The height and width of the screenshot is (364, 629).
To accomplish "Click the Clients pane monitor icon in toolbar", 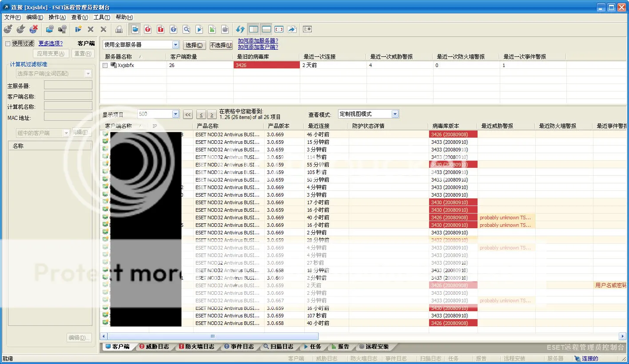I will tap(135, 29).
